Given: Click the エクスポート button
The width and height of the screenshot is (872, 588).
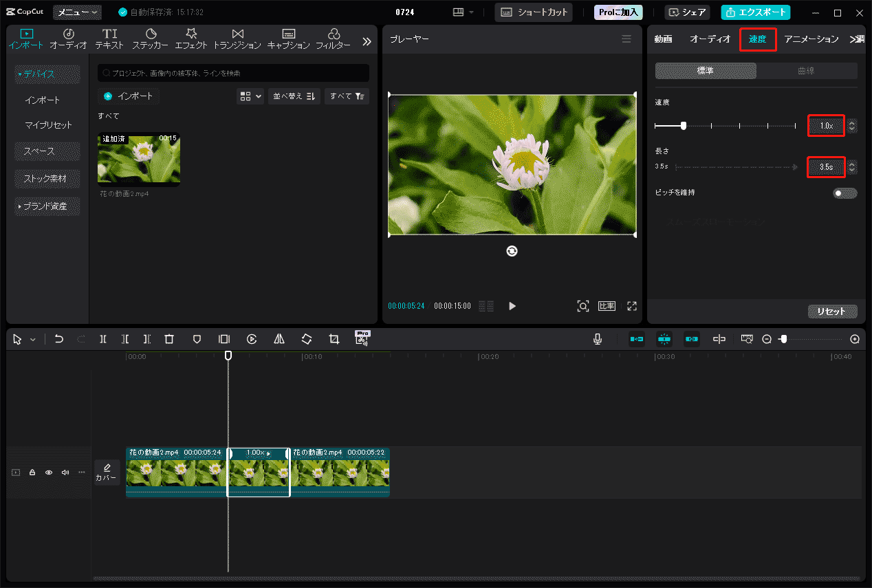Looking at the screenshot, I should point(755,12).
